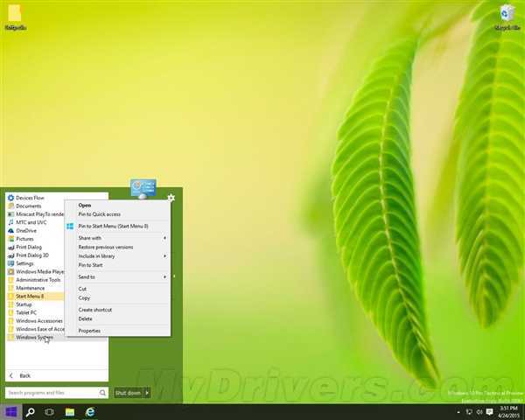525x420 pixels.
Task: Show hidden tray icons arrow
Action: click(x=458, y=412)
